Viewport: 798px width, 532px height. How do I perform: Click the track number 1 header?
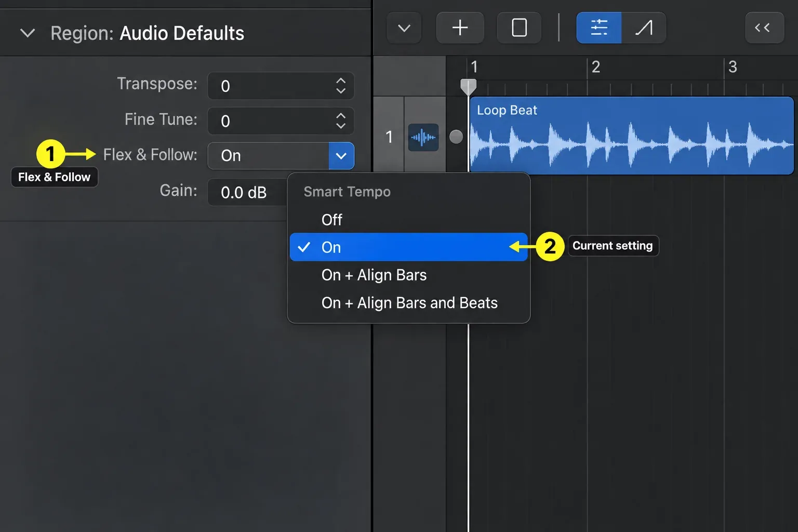pyautogui.click(x=389, y=137)
